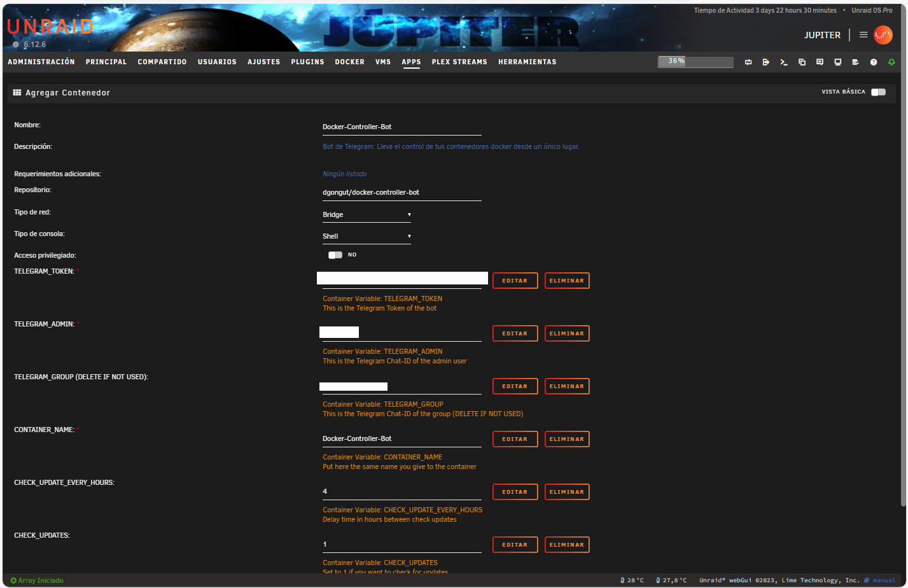Click the TELEGRAM_GROUP value field
This screenshot has width=908, height=588.
pos(402,386)
